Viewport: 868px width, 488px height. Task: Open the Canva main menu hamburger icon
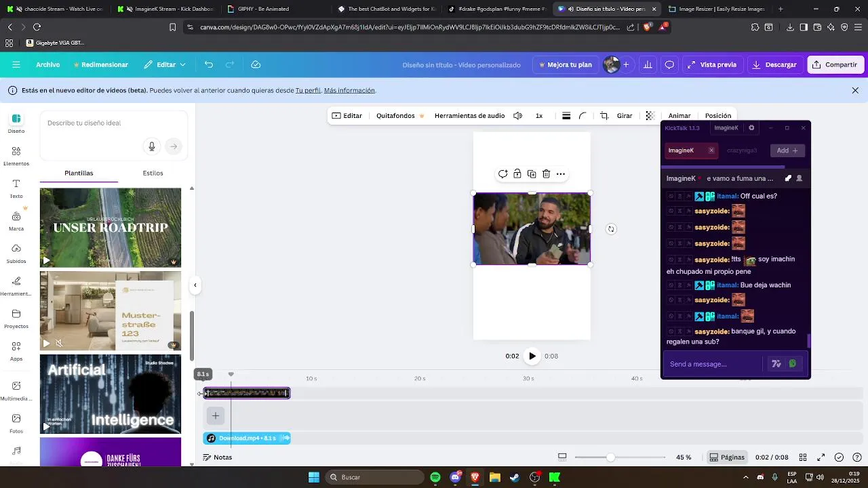tap(16, 64)
